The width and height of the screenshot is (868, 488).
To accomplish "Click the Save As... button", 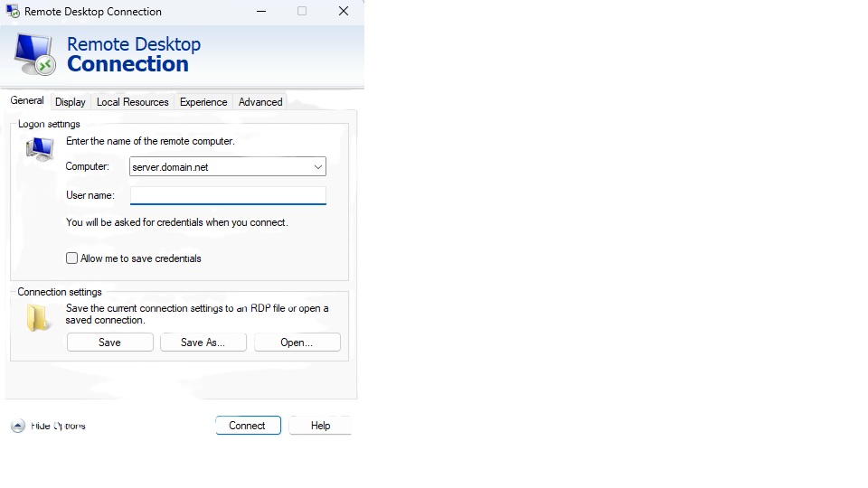I will pyautogui.click(x=203, y=343).
